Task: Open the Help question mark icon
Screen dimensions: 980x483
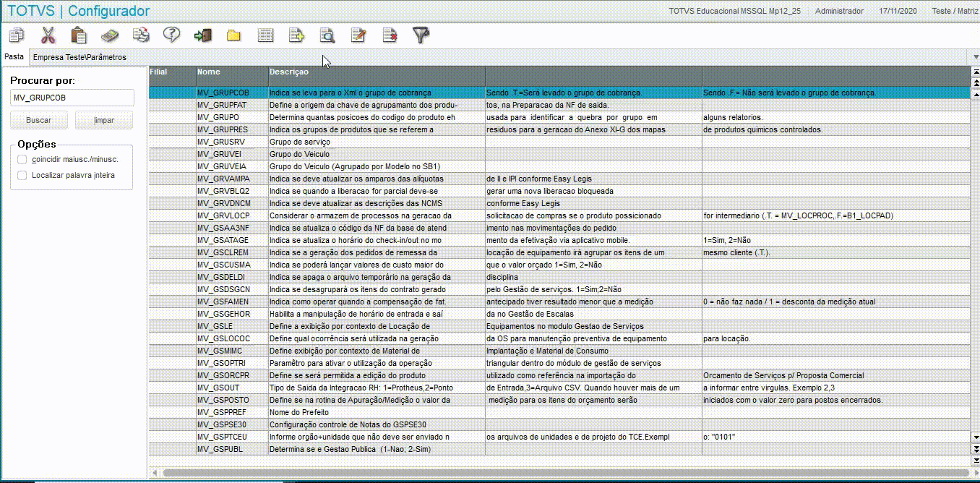Action: click(171, 34)
